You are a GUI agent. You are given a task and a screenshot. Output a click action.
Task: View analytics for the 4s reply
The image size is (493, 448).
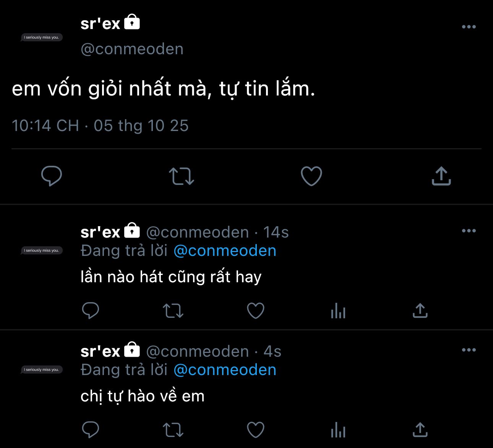point(338,430)
